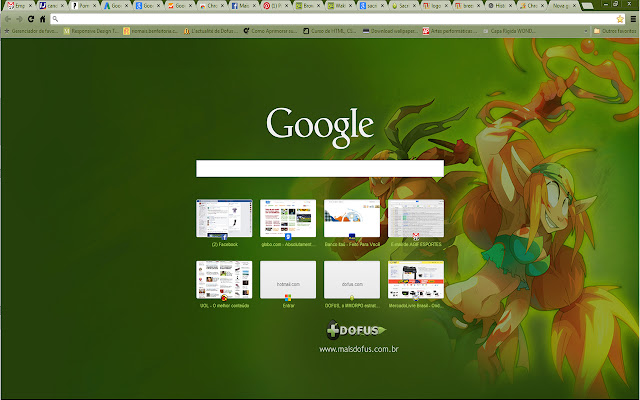Open the hotmail.com thumbnail

[288, 280]
